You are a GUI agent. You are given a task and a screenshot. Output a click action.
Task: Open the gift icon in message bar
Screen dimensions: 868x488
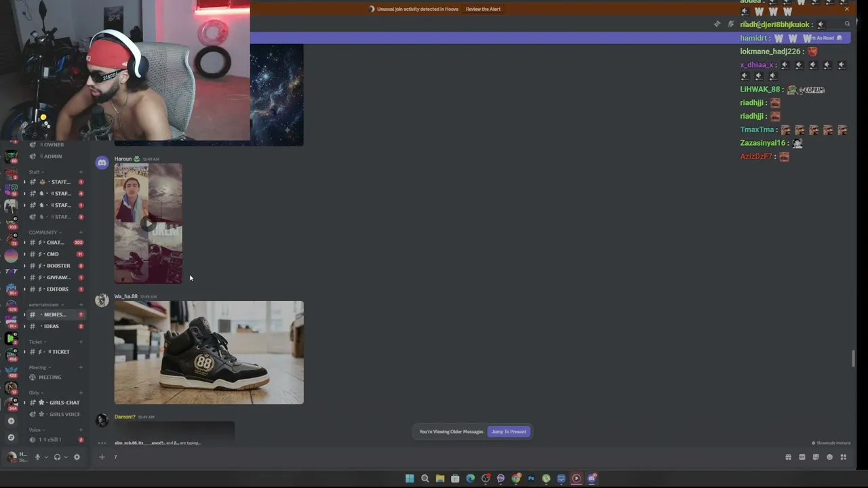[x=788, y=457]
